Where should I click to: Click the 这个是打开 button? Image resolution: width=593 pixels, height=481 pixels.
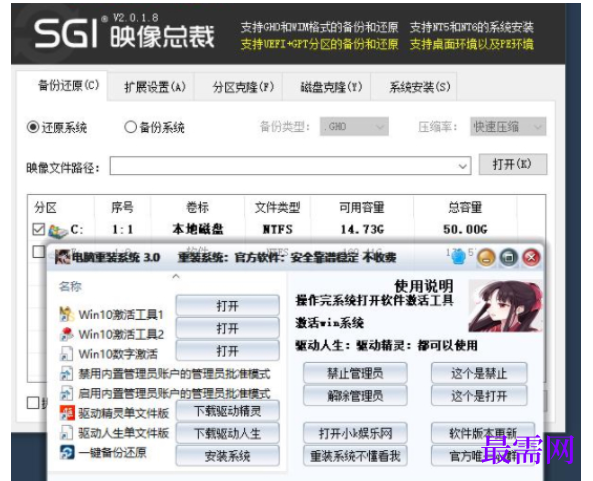click(479, 396)
